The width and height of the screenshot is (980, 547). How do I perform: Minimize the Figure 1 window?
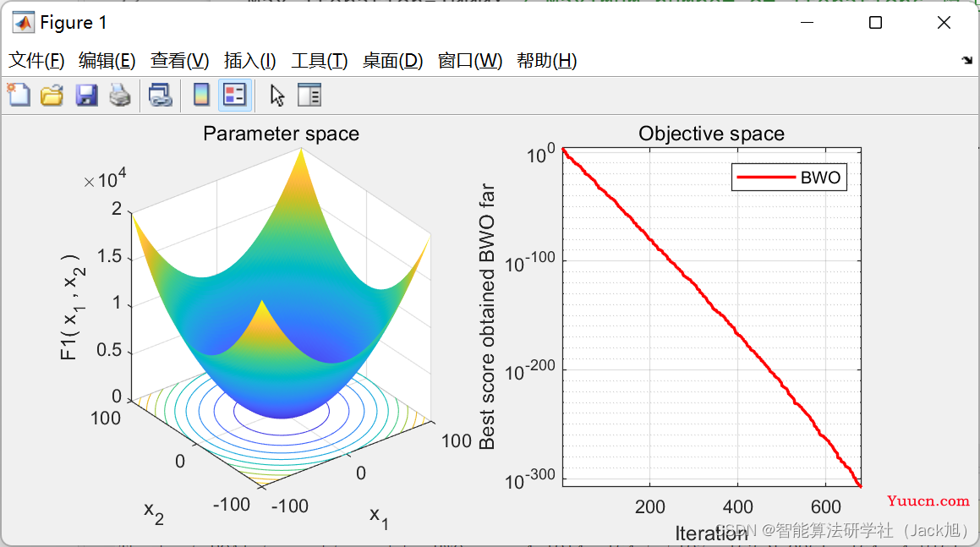coord(807,23)
